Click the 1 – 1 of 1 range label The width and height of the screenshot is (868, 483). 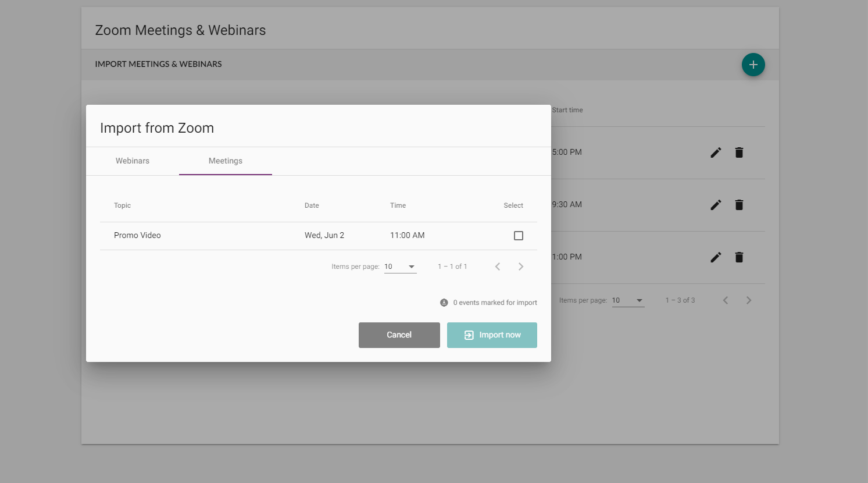coord(452,267)
